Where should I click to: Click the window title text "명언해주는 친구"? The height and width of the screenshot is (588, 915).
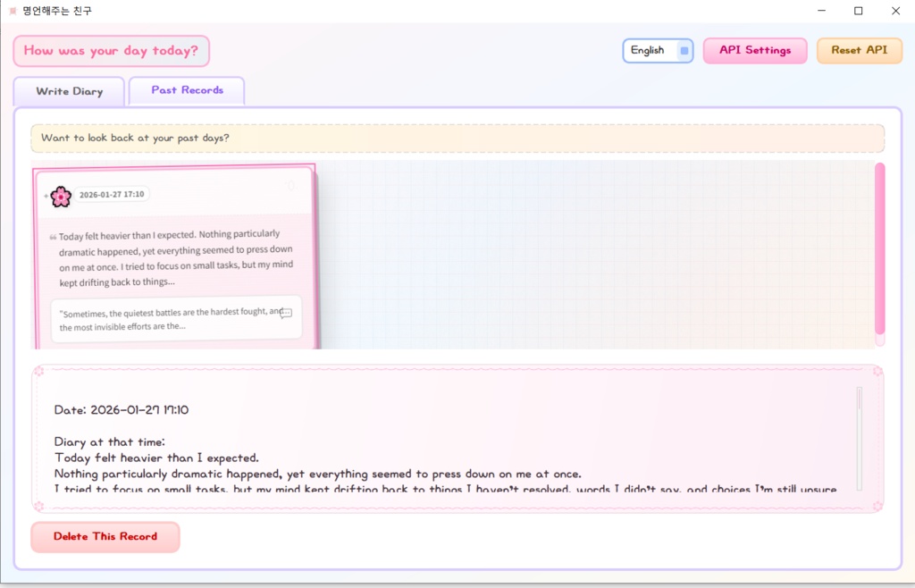[57, 11]
